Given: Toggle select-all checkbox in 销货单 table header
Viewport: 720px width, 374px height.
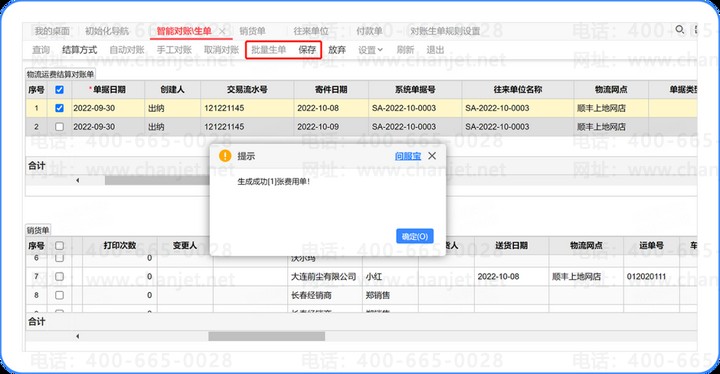Looking at the screenshot, I should coord(59,245).
